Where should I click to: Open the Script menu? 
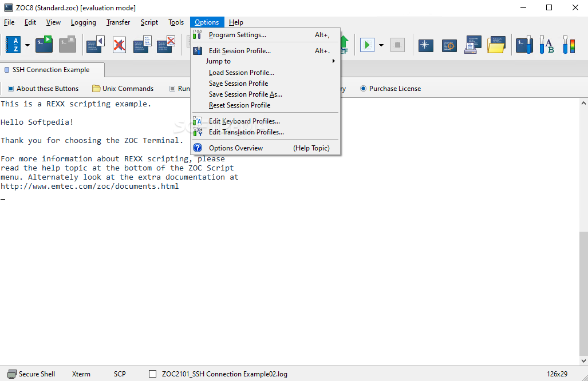[x=149, y=22]
